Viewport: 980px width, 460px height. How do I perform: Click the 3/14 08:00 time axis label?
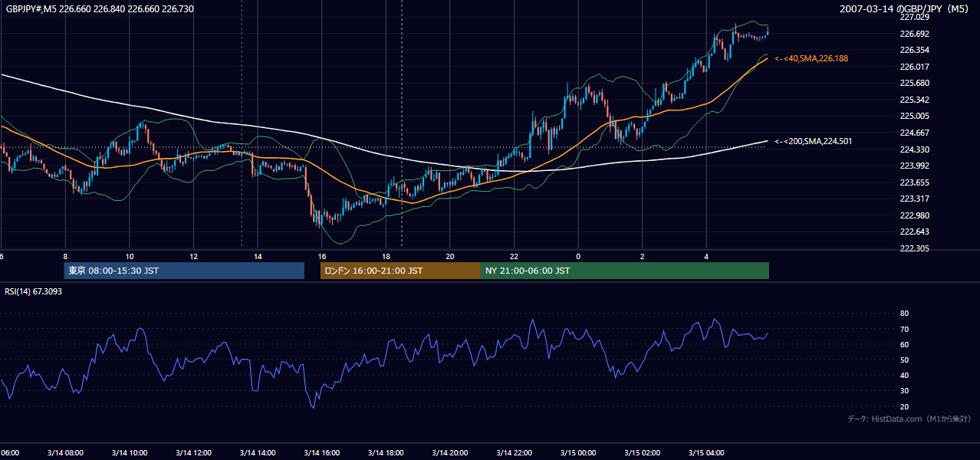(65, 453)
